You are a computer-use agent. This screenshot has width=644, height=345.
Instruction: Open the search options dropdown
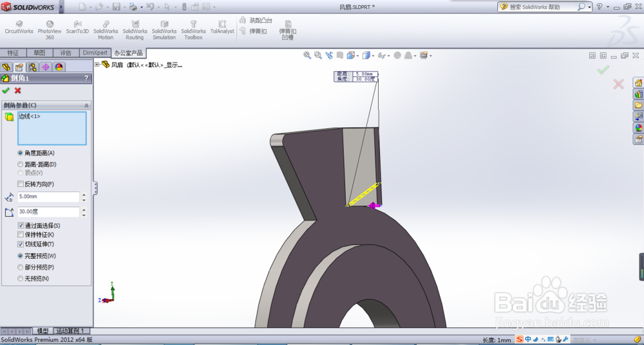pos(589,7)
